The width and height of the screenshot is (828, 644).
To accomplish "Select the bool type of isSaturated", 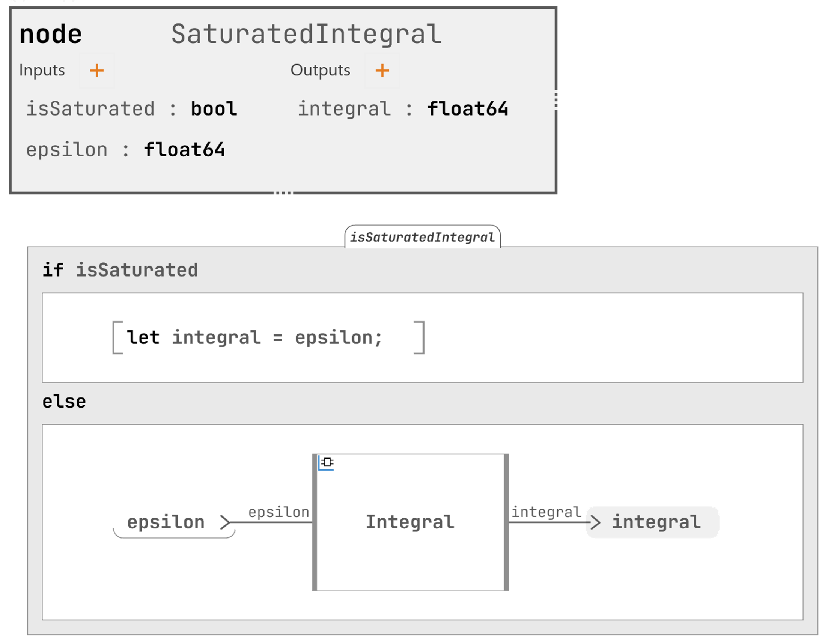I will tap(214, 109).
